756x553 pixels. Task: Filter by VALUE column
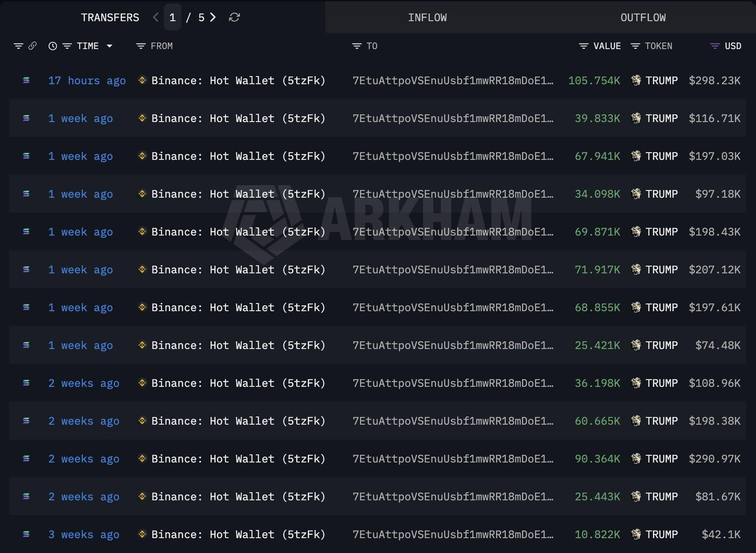(x=584, y=46)
